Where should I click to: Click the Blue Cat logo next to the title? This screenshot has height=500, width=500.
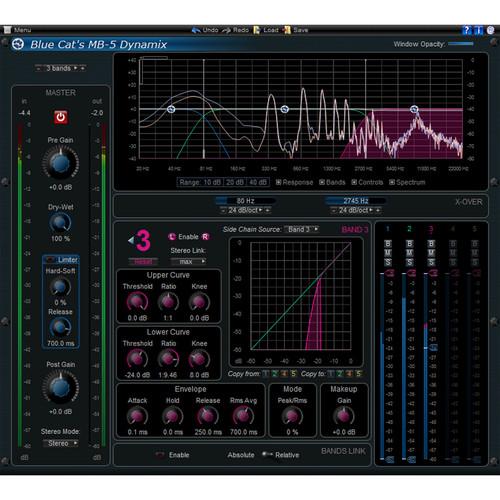(18, 44)
